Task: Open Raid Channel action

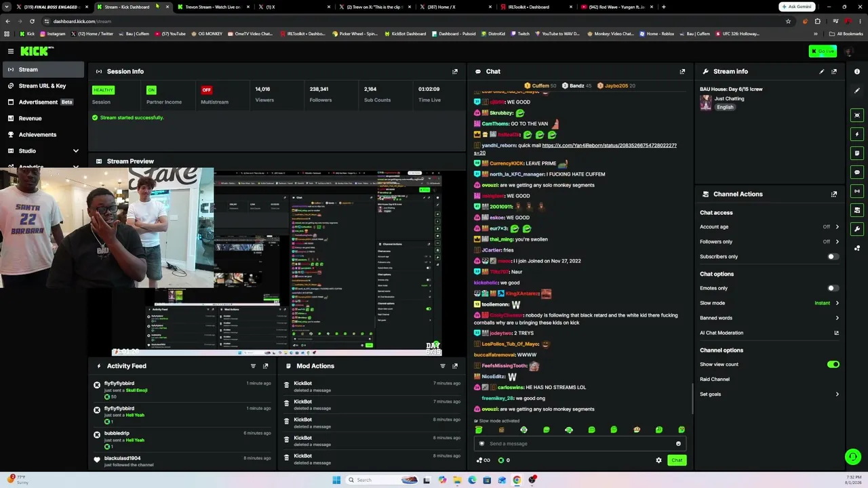Action: point(715,380)
